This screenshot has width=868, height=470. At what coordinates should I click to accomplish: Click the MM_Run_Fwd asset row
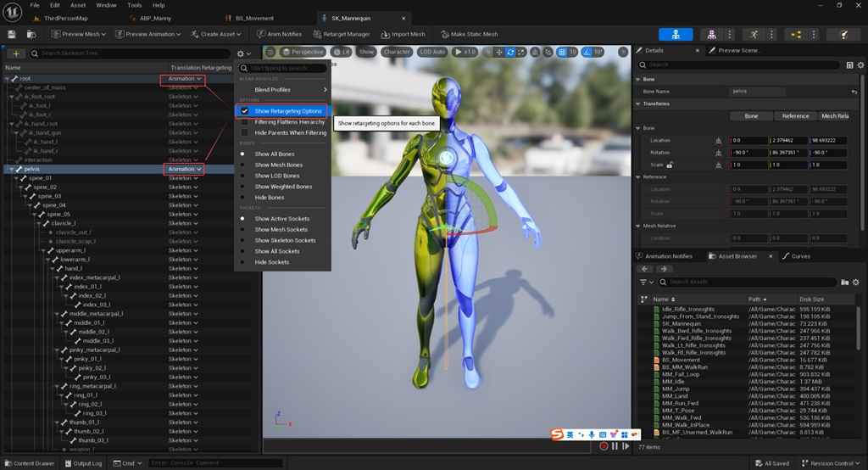pos(748,404)
